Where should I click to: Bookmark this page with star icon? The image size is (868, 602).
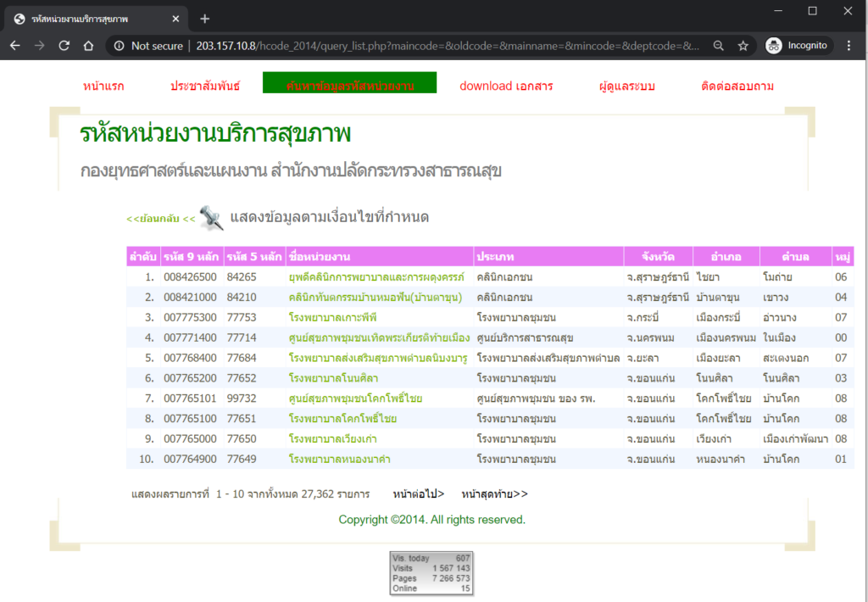(x=743, y=46)
